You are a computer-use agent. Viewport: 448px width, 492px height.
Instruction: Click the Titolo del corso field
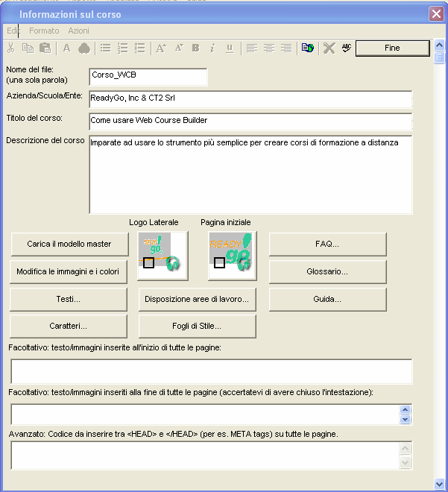pyautogui.click(x=250, y=121)
